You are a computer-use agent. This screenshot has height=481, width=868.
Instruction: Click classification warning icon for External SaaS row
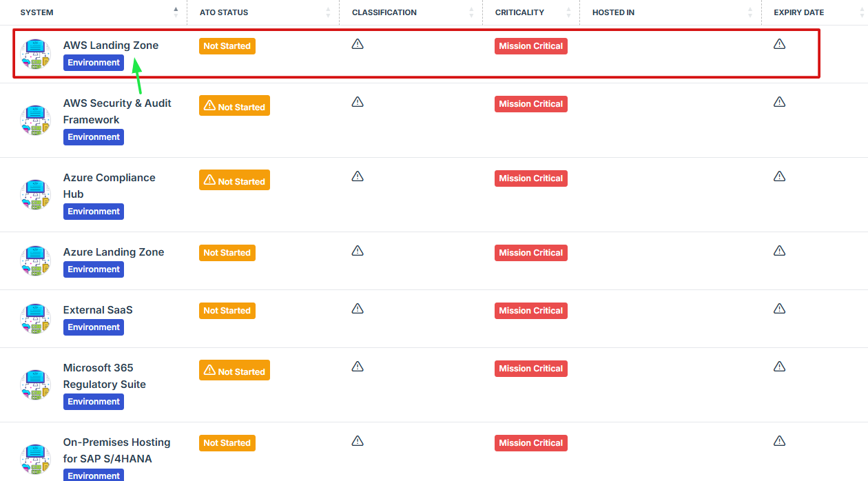click(358, 309)
